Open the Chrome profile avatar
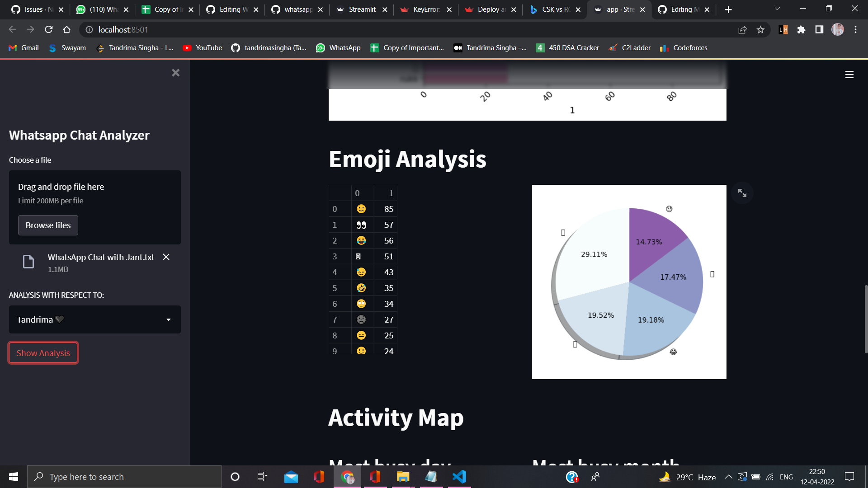Viewport: 868px width, 488px height. (x=838, y=30)
